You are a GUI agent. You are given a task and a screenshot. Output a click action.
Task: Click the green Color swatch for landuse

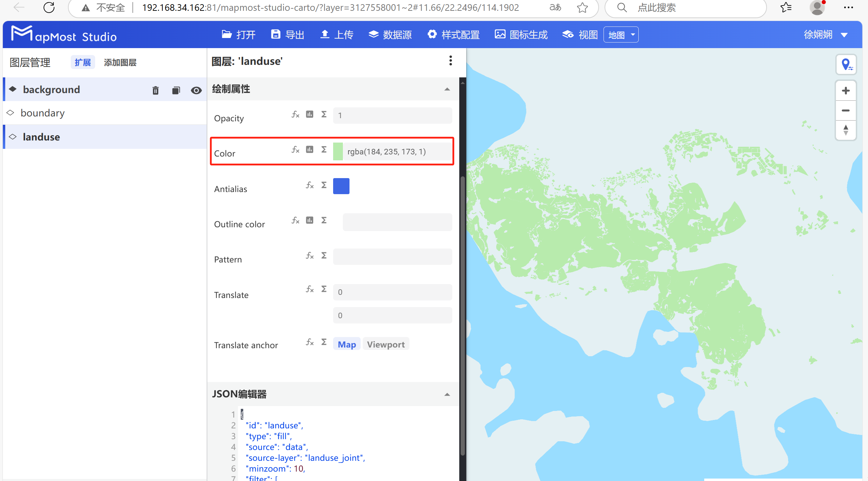coord(338,151)
